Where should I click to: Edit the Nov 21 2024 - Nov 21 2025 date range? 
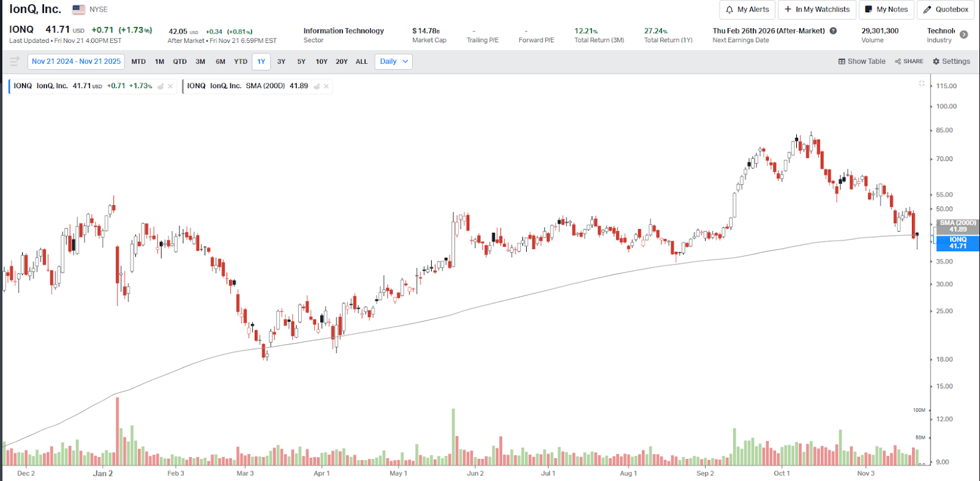pyautogui.click(x=76, y=61)
